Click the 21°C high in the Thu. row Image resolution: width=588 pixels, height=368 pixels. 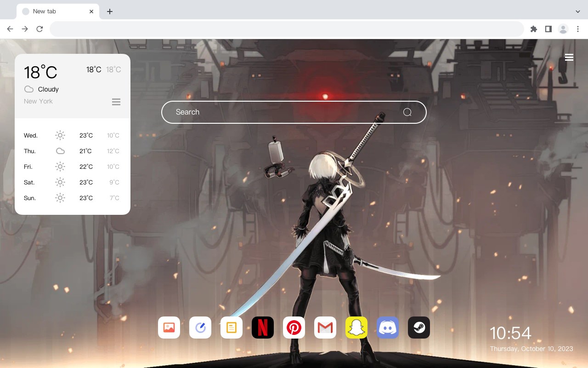pos(86,151)
